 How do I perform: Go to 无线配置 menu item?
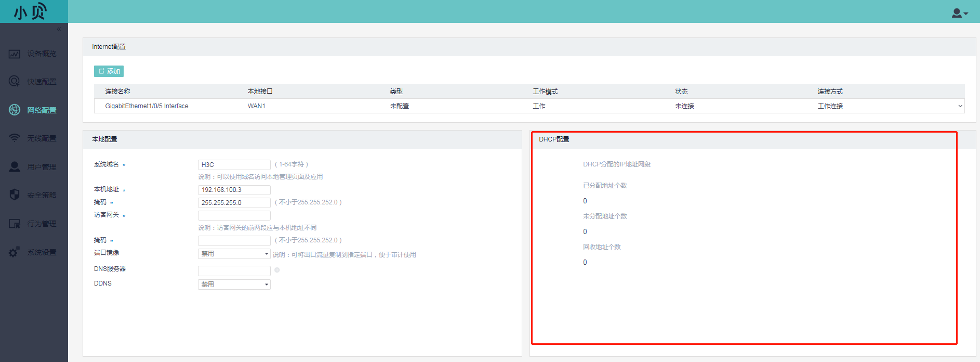click(42, 138)
